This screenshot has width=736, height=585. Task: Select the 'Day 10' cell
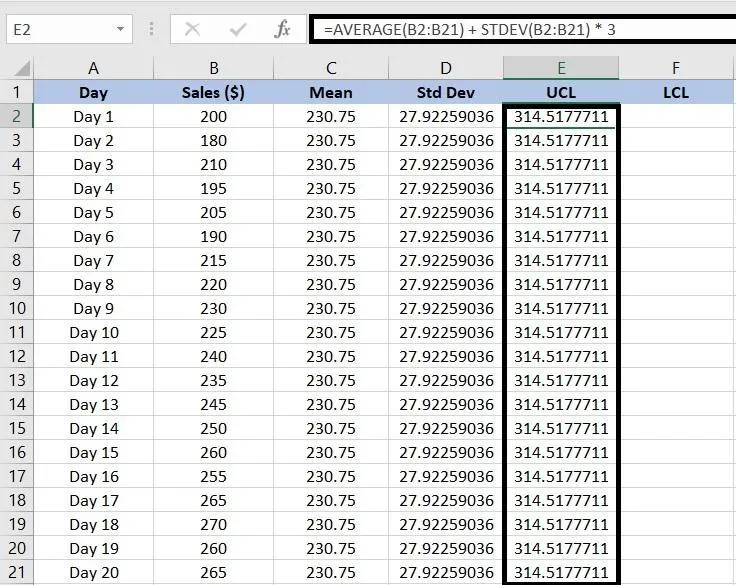point(93,332)
